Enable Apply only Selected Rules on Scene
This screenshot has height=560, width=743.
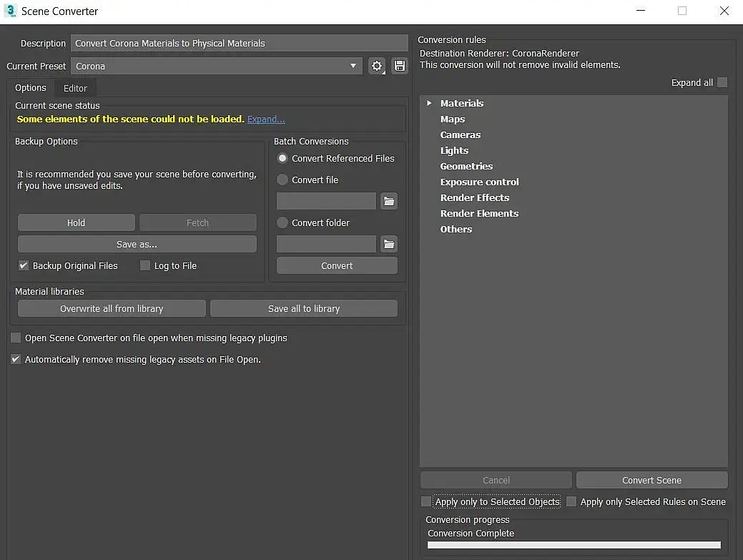coord(571,501)
